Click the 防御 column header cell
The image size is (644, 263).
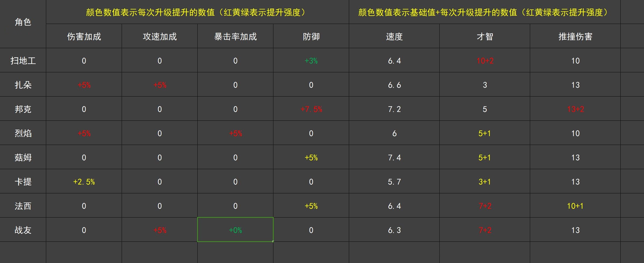click(x=311, y=36)
